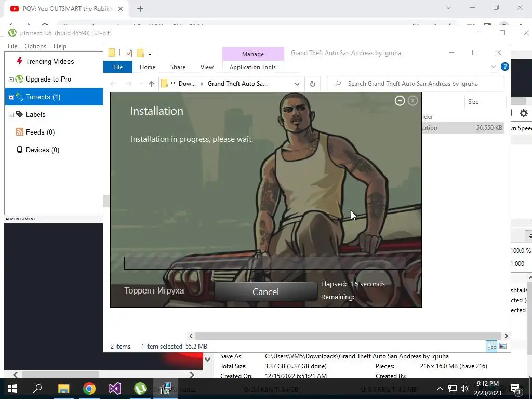The height and width of the screenshot is (399, 532).
Task: Open Windows taskbar search
Action: pos(37,389)
